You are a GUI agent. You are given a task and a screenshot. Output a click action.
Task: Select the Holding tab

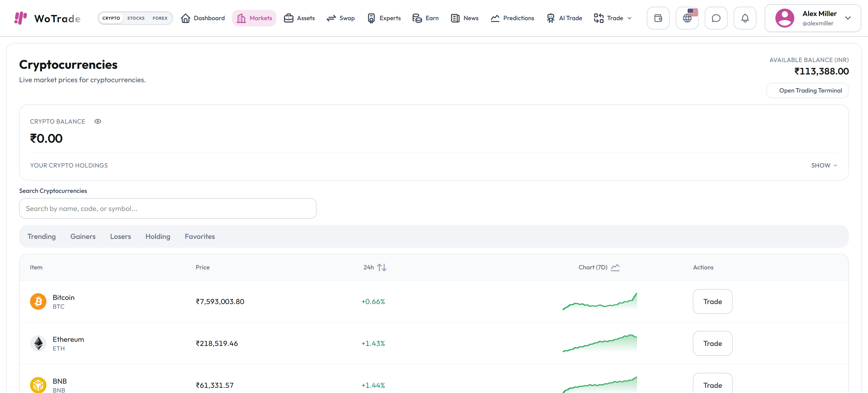point(158,237)
